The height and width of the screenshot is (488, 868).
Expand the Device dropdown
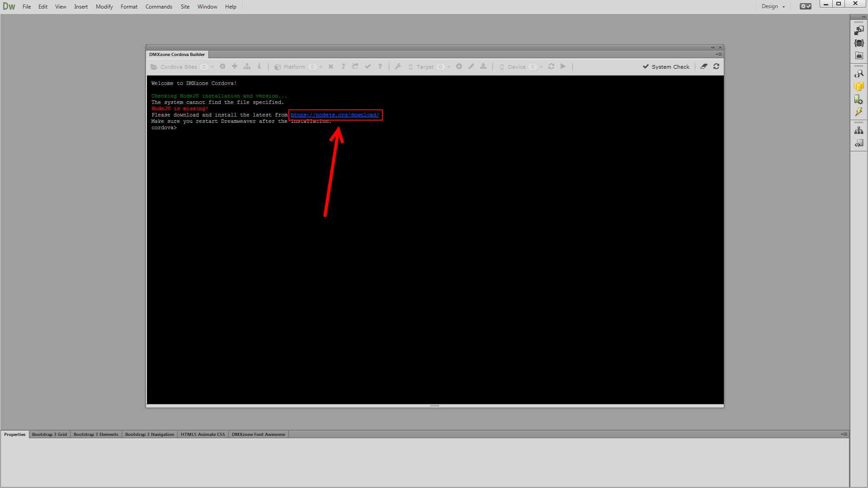(541, 67)
